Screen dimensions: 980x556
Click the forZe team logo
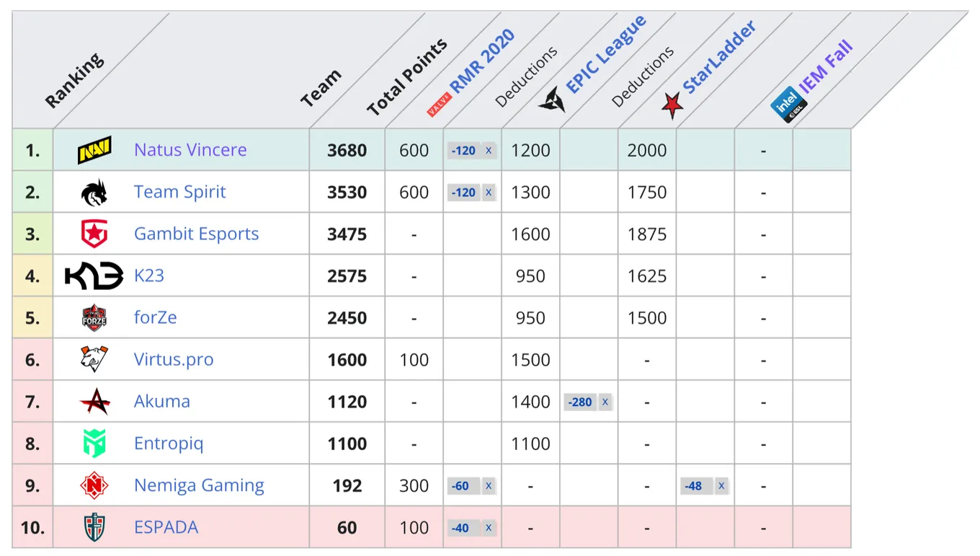pyautogui.click(x=94, y=318)
